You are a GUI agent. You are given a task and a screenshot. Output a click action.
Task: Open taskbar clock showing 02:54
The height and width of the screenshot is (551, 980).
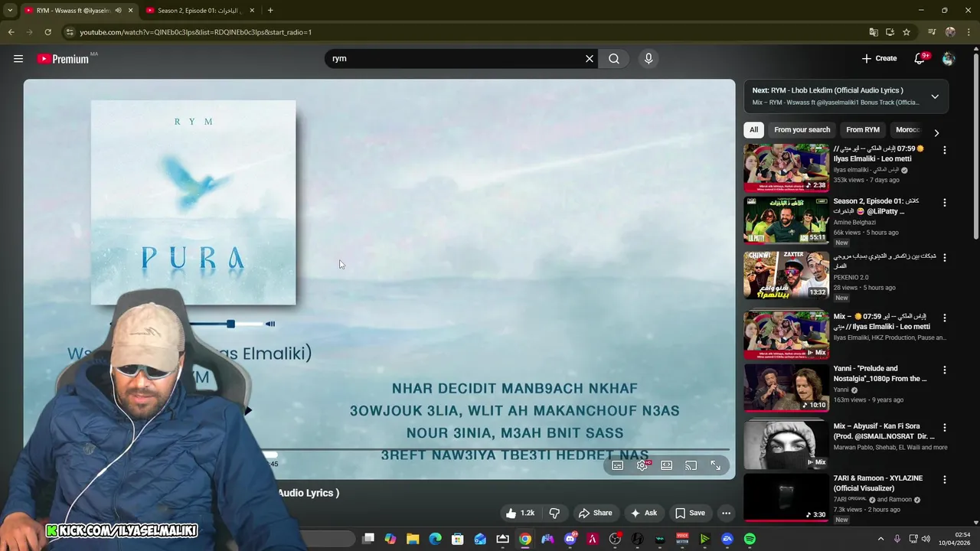pos(956,539)
